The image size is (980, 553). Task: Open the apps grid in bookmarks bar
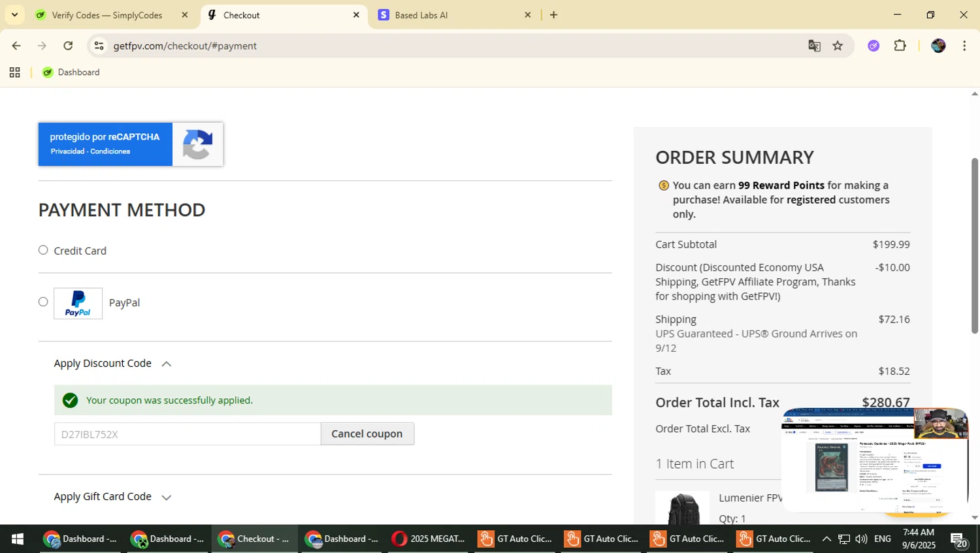tap(14, 72)
